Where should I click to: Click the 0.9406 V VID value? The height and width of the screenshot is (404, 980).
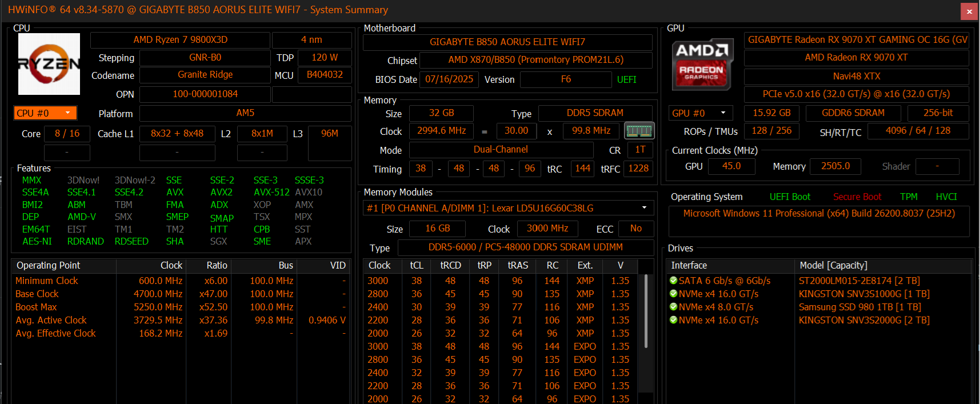coord(327,321)
